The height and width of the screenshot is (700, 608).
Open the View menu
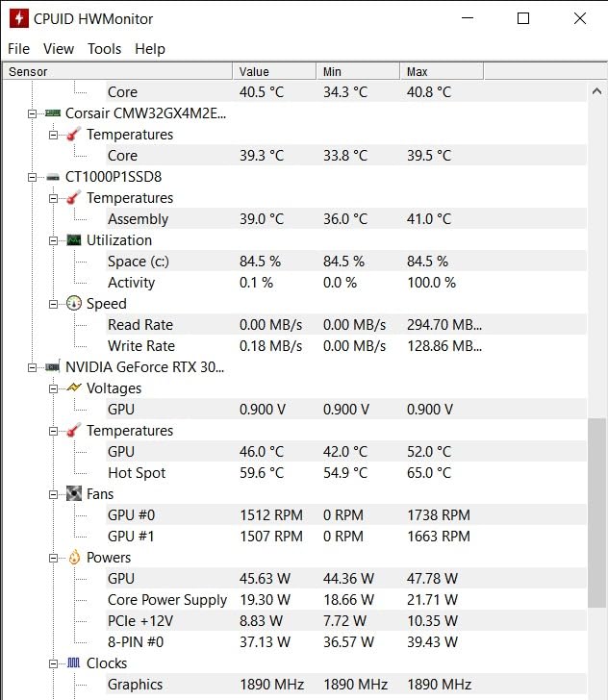[x=59, y=48]
